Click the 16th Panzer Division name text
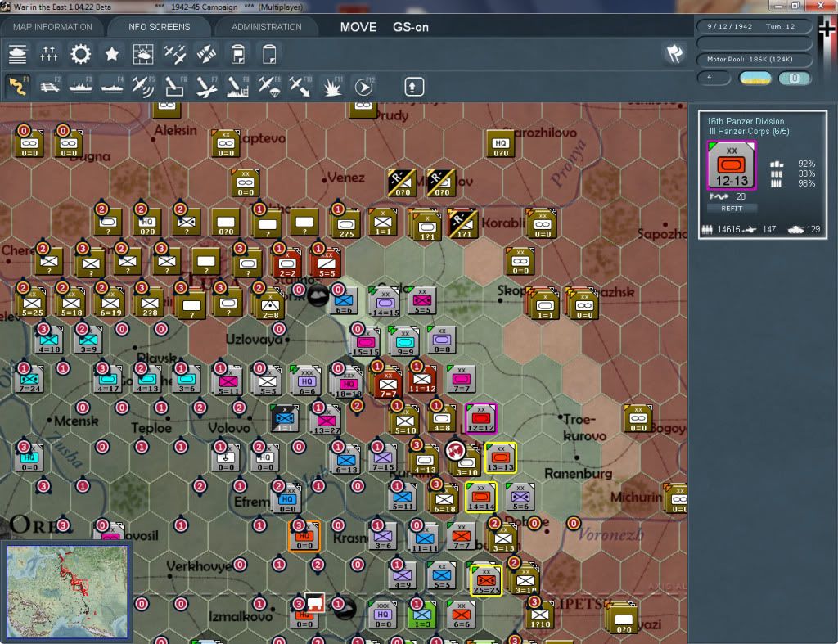The height and width of the screenshot is (644, 838). (x=745, y=121)
